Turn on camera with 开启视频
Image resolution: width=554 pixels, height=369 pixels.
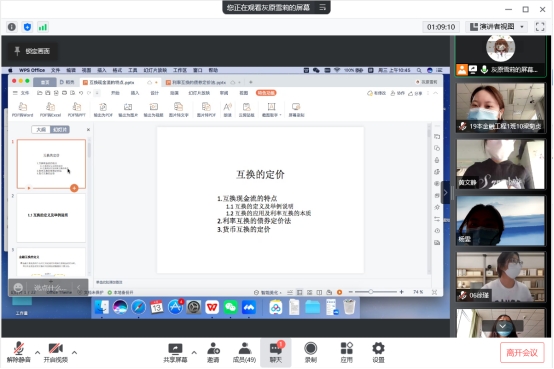(x=55, y=352)
